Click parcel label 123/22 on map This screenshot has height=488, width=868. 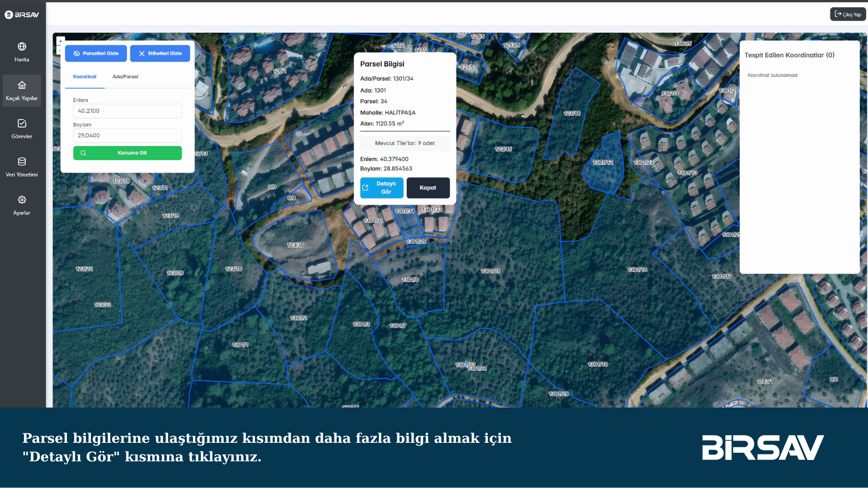(x=84, y=269)
